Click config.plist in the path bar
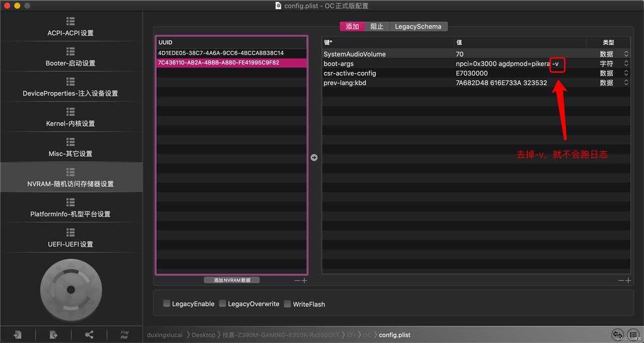This screenshot has width=644, height=343. pos(394,334)
